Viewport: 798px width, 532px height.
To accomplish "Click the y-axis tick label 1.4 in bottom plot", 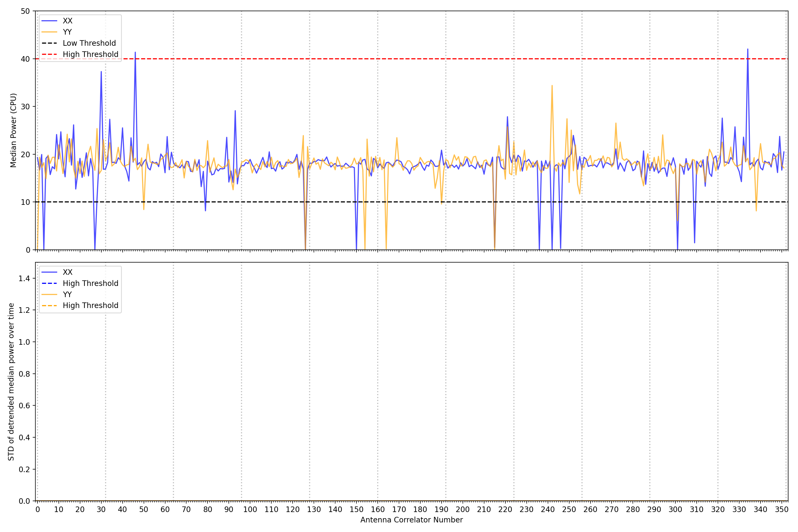I will click(24, 279).
